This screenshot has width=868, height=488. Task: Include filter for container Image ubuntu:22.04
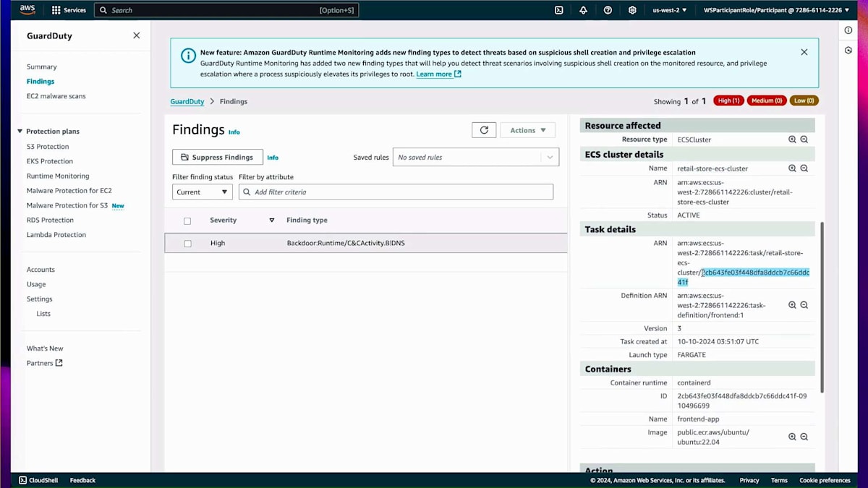point(792,437)
